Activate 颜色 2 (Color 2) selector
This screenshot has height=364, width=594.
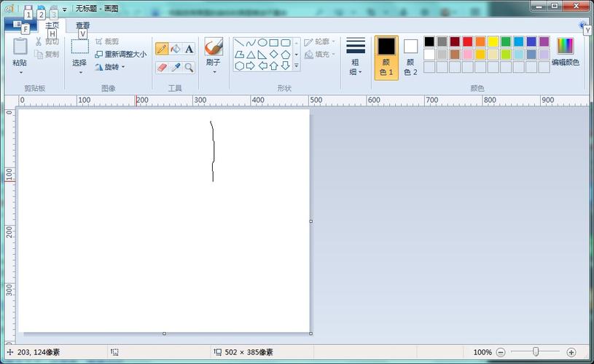(410, 57)
